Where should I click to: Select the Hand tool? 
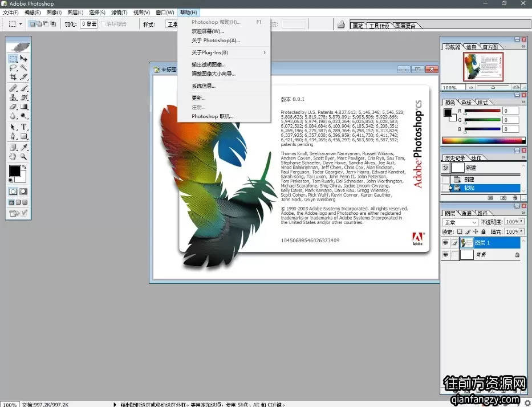13,156
